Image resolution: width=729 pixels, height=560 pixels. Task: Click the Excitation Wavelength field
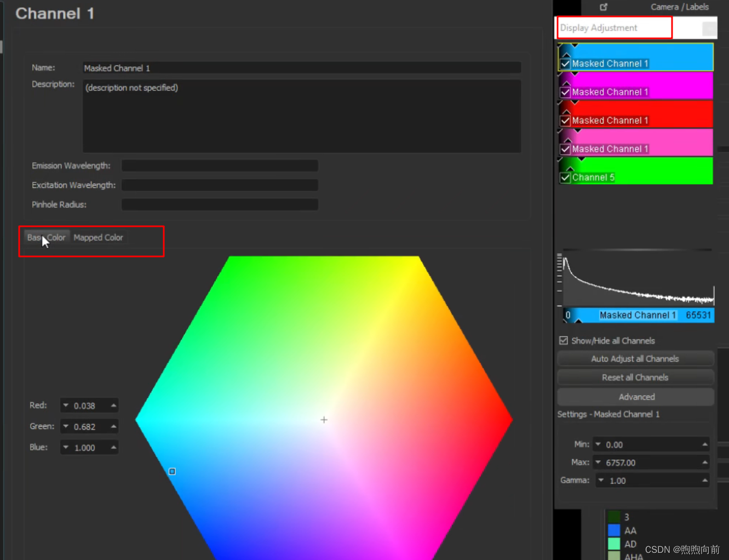coord(220,185)
